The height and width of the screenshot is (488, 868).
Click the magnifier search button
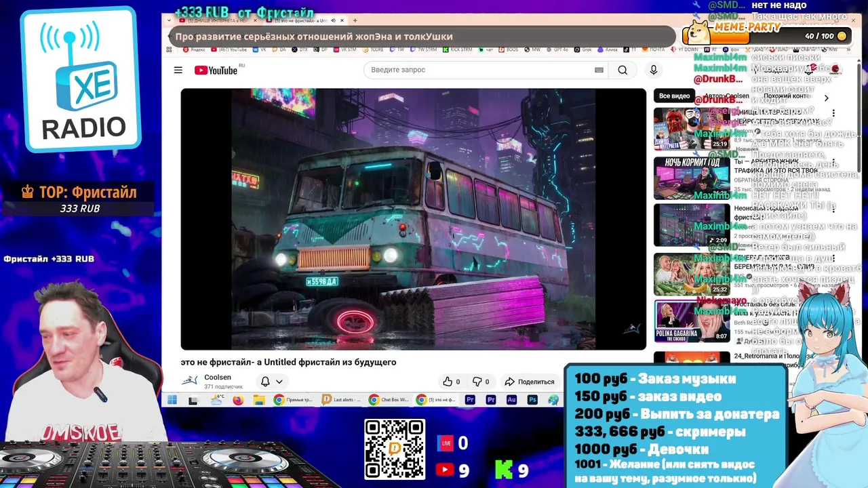[x=623, y=70]
